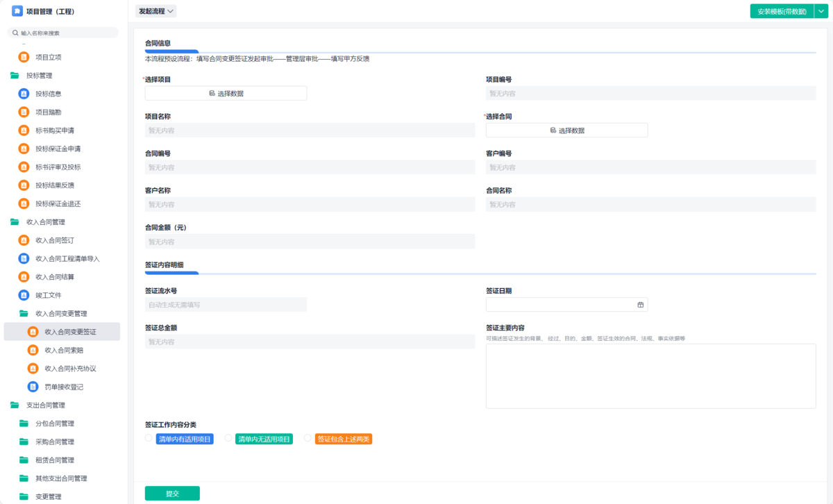Screen dimensions: 833x504
Task: Click the 投标保证金退还 orange icon
Action: pos(24,204)
